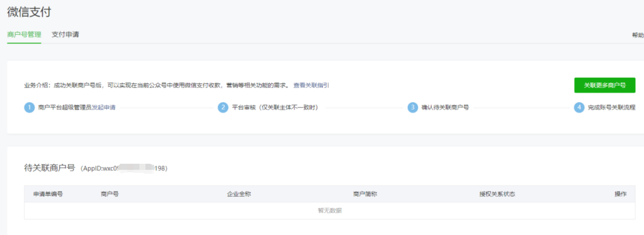Screen dimensions: 644x235
Task: Select the step 1 circle icon
Action: click(x=29, y=108)
